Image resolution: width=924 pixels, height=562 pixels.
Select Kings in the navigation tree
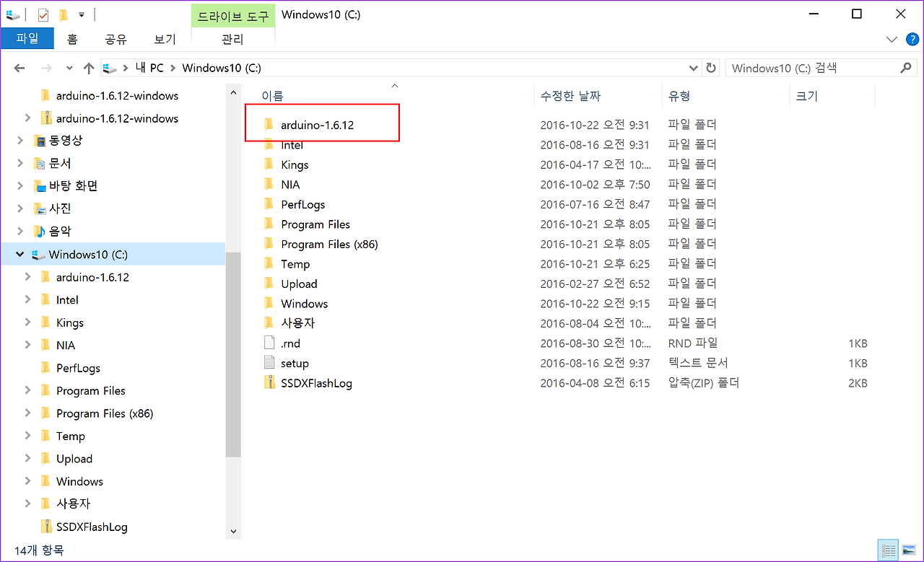click(x=70, y=322)
